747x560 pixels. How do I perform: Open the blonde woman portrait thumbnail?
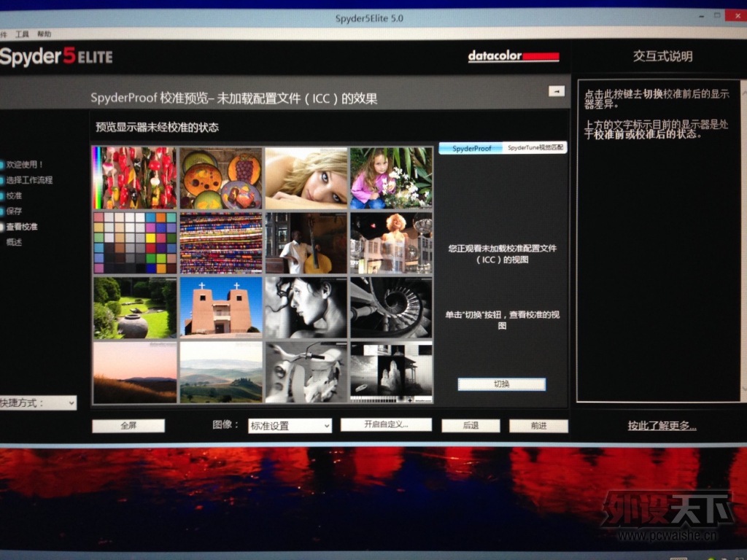(x=306, y=178)
